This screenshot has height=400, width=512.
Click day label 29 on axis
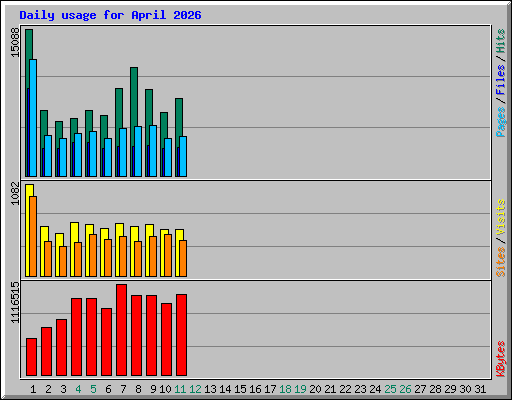[450, 389]
